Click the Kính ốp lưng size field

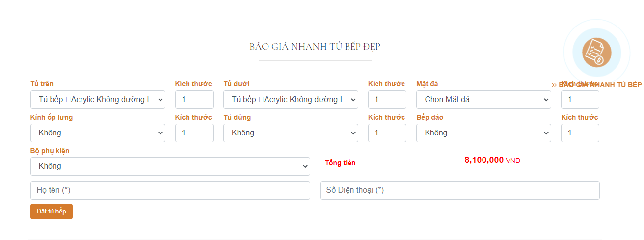[x=194, y=133]
